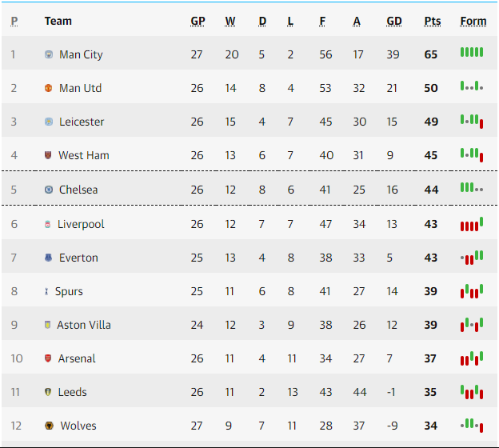
Task: Click the Arsenal club crest
Action: tap(48, 358)
